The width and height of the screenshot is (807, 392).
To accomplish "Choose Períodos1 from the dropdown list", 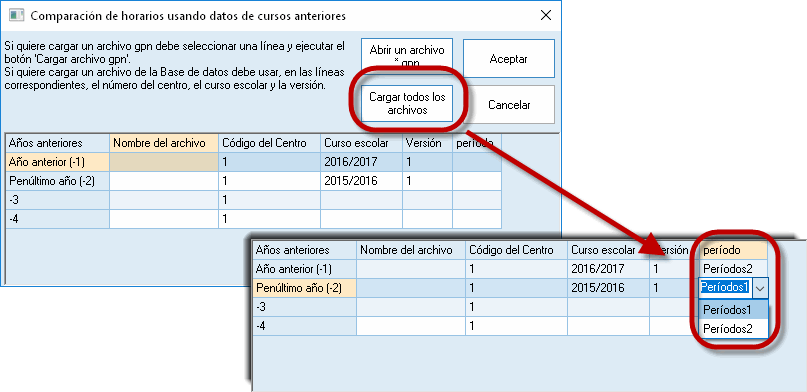I will pyautogui.click(x=733, y=310).
